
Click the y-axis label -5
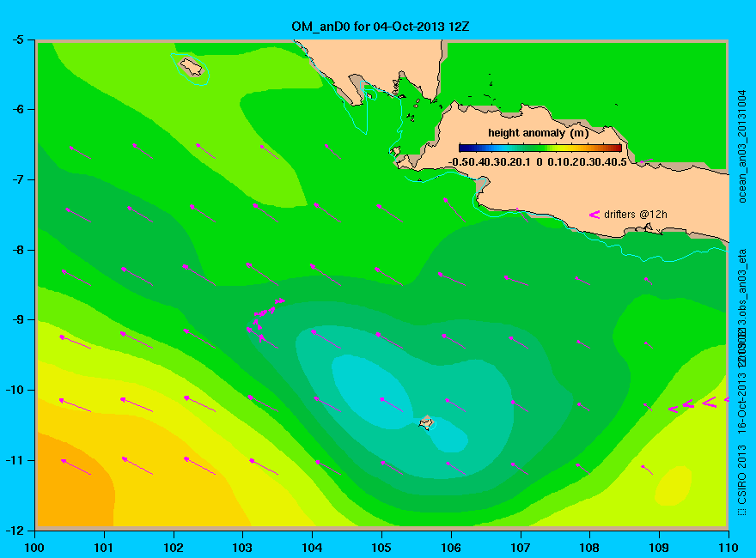pos(18,39)
